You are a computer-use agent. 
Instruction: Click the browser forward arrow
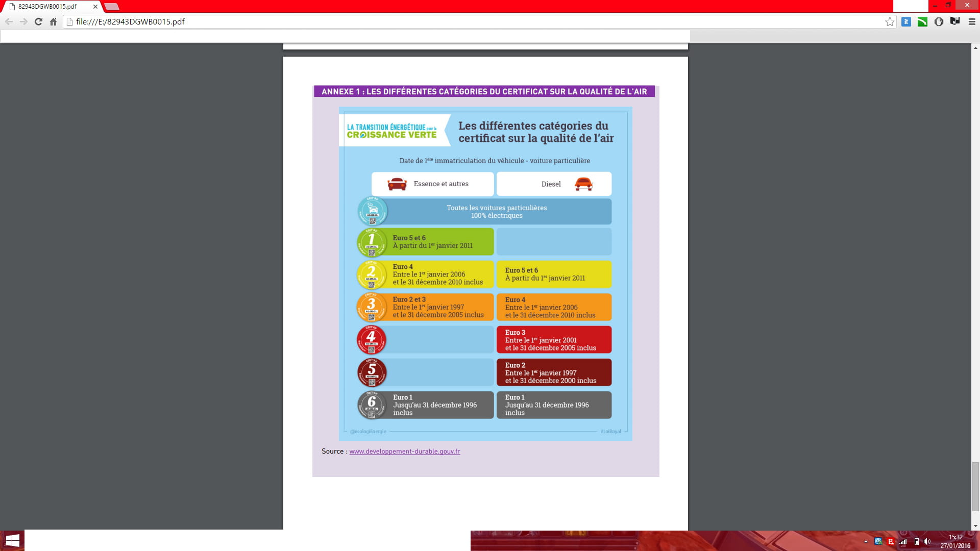(x=23, y=21)
